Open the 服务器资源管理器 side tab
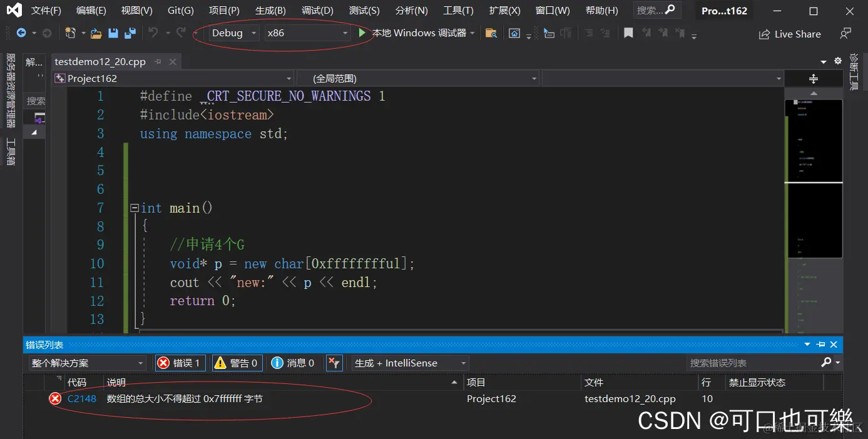The width and height of the screenshot is (868, 439). (x=11, y=91)
